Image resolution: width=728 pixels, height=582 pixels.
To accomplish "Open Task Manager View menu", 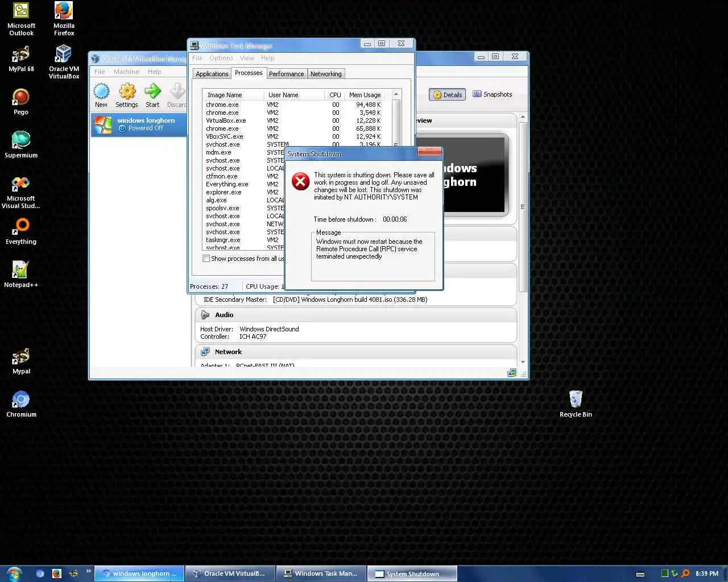I will (x=247, y=58).
